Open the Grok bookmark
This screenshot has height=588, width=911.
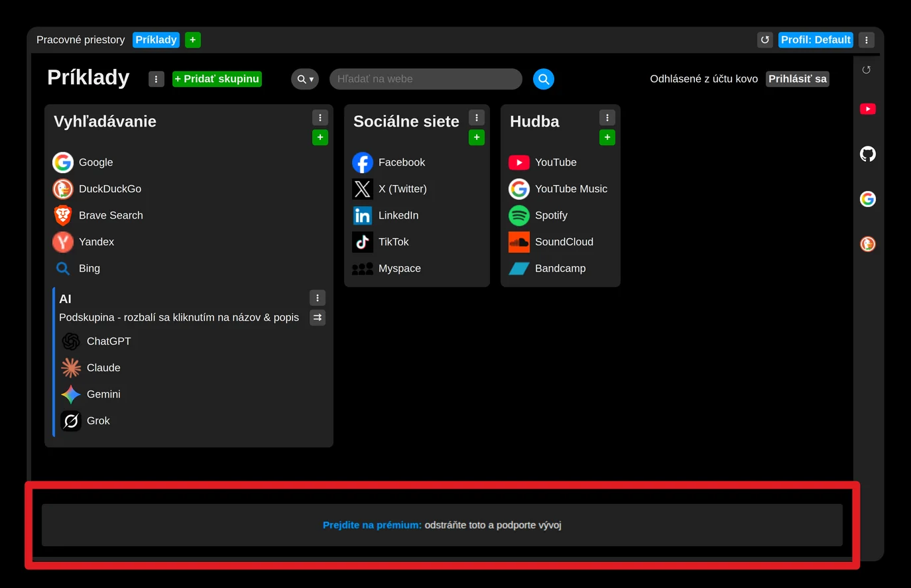[86, 421]
